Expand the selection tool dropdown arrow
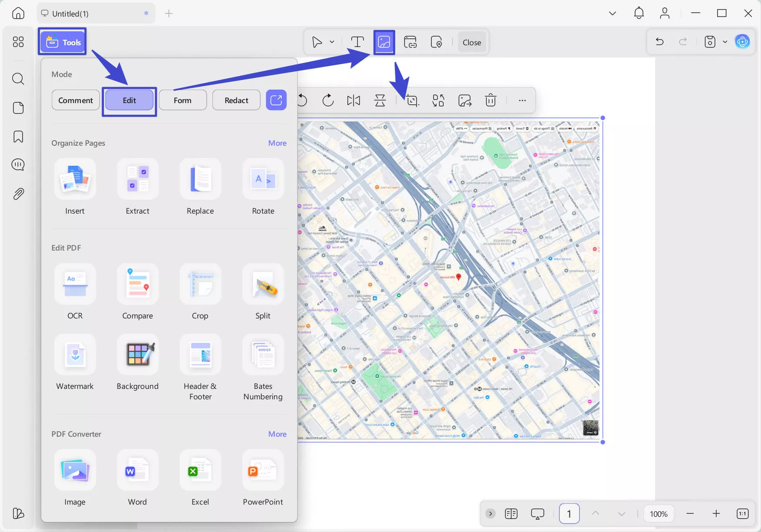 point(332,42)
